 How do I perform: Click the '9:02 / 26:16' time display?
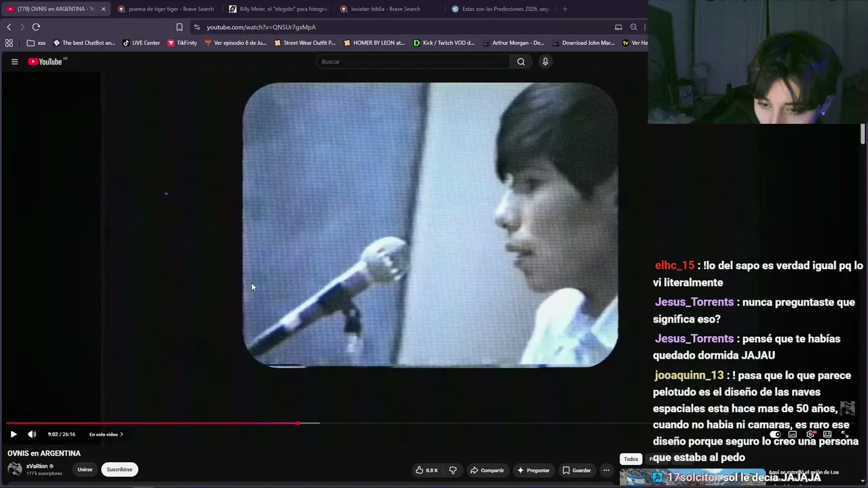[62, 434]
